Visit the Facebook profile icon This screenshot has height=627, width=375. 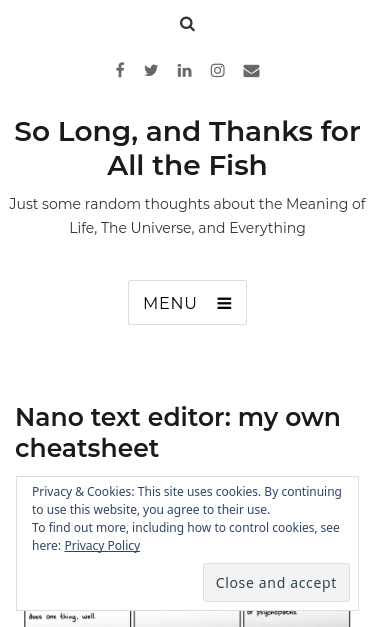(120, 70)
